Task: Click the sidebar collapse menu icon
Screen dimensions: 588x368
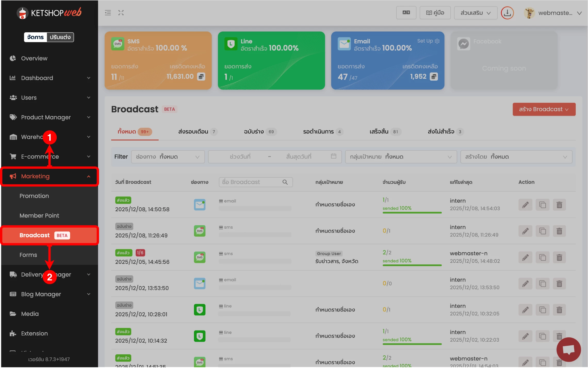Action: coord(108,13)
